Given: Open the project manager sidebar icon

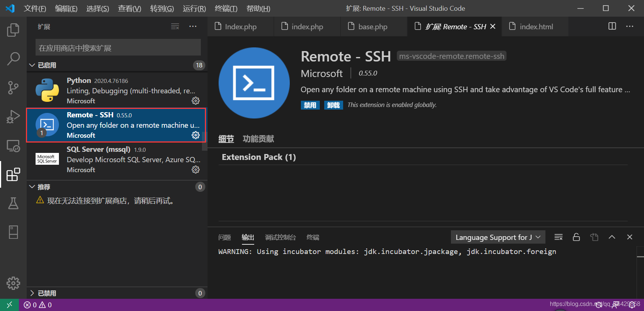Looking at the screenshot, I should pyautogui.click(x=13, y=232).
